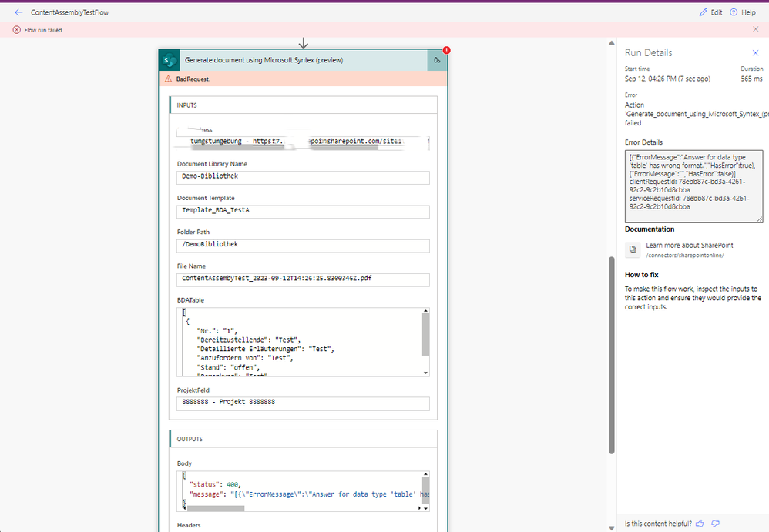Screen dimensions: 769x532
Task: Click the Headers label
Action: coord(189,525)
